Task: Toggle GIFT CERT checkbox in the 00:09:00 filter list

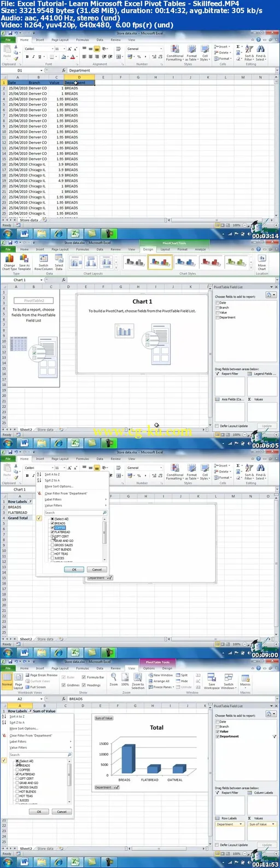Action: click(52, 536)
